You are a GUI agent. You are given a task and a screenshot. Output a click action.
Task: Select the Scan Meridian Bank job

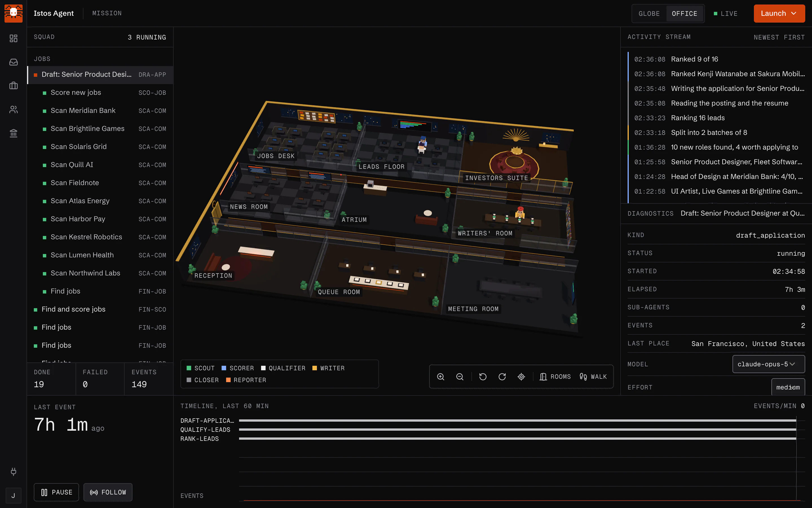[x=100, y=111]
